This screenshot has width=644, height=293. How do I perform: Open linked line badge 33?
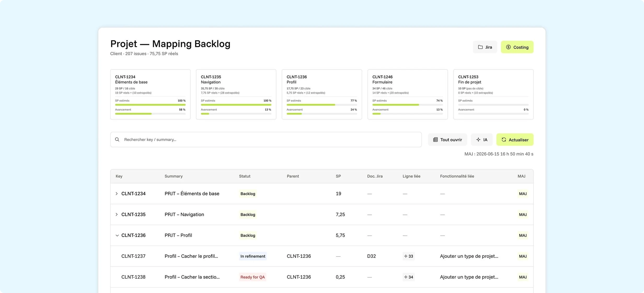click(409, 256)
